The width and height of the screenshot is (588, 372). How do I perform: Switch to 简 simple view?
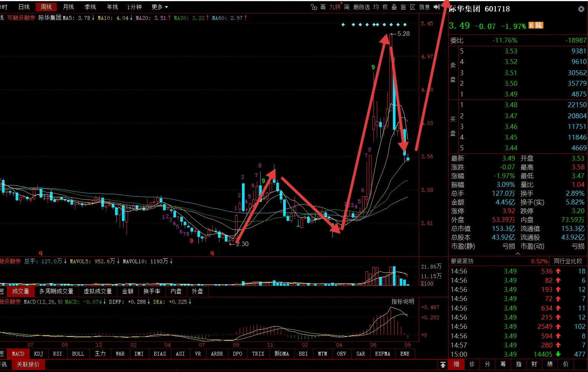[347, 7]
